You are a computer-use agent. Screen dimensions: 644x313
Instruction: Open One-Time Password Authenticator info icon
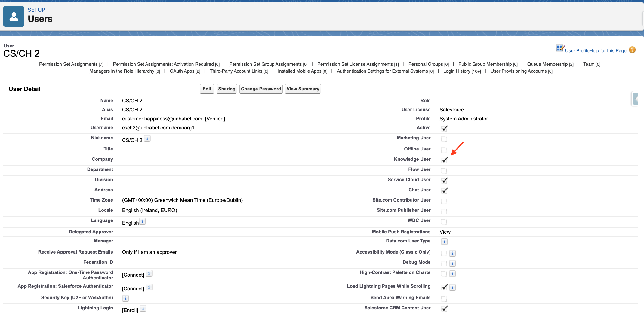click(149, 273)
